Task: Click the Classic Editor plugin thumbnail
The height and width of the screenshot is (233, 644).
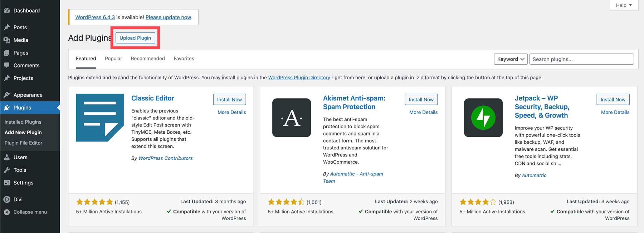Action: coord(100,118)
